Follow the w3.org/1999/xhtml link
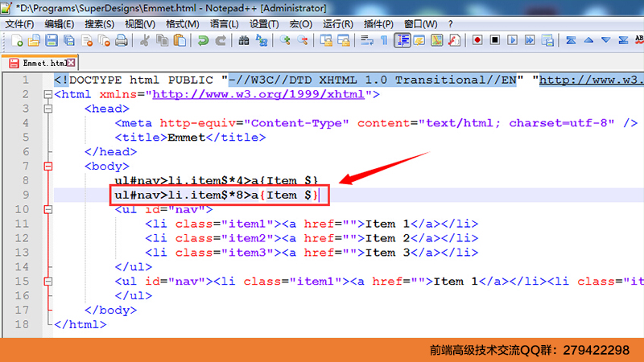Viewport: 644px width, 362px height. coord(258,94)
